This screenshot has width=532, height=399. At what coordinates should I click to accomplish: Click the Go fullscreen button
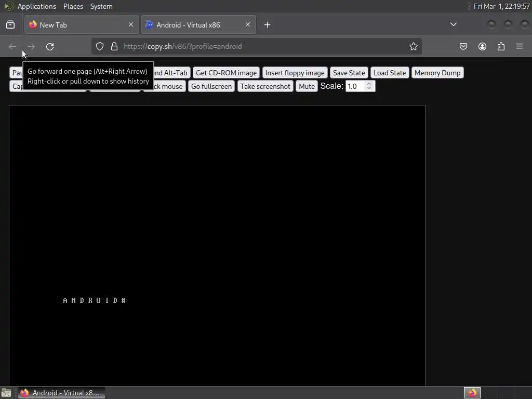(x=211, y=86)
